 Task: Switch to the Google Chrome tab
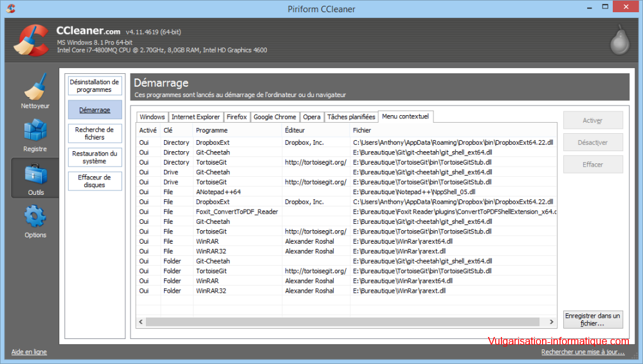tap(275, 117)
